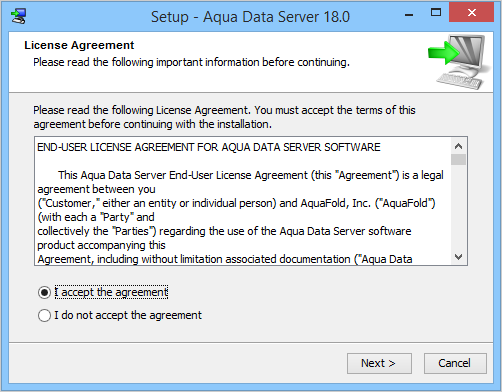Viewport: 502px width, 392px height.
Task: Click the license text scroll down arrow
Action: click(x=458, y=257)
